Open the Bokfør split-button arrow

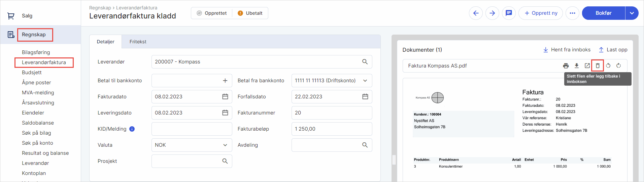[632, 13]
